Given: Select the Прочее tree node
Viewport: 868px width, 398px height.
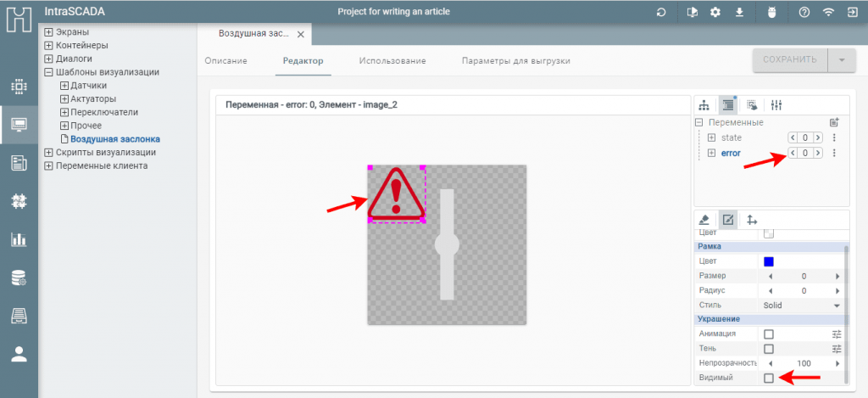Looking at the screenshot, I should click(86, 126).
